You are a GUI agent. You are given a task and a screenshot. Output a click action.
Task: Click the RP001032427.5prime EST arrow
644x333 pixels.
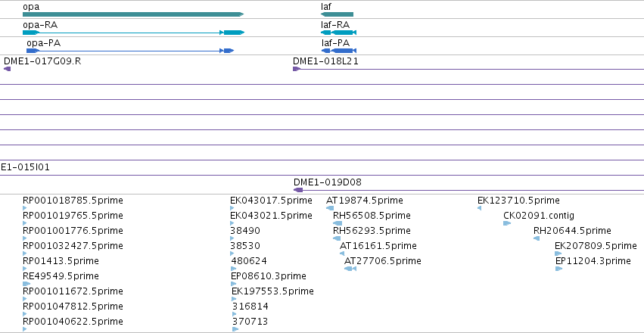(25, 254)
